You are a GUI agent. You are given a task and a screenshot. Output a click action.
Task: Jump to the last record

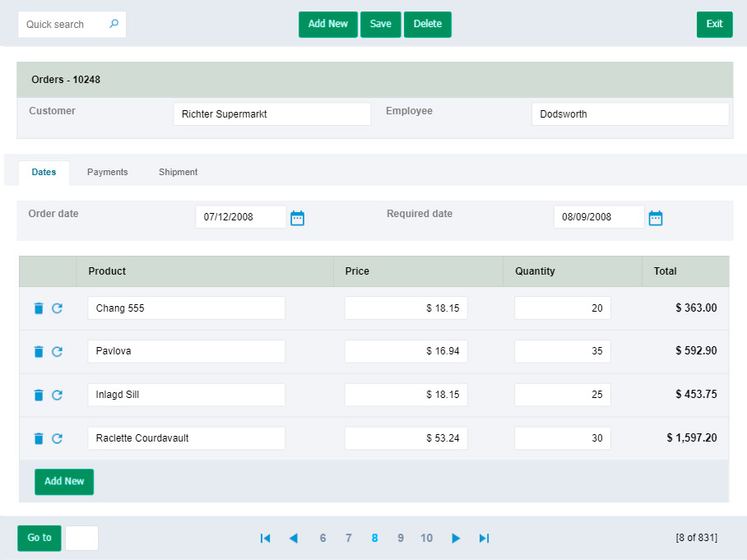pyautogui.click(x=484, y=538)
